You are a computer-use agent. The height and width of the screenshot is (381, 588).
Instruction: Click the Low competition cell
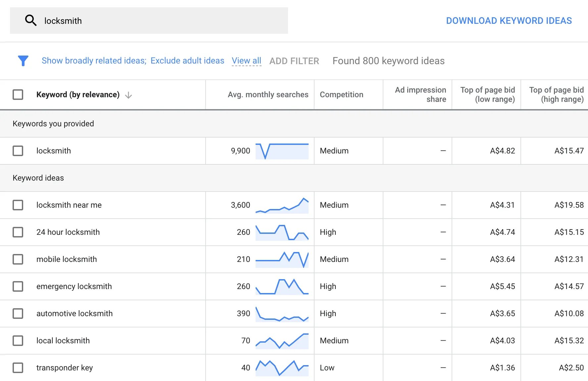coord(327,368)
